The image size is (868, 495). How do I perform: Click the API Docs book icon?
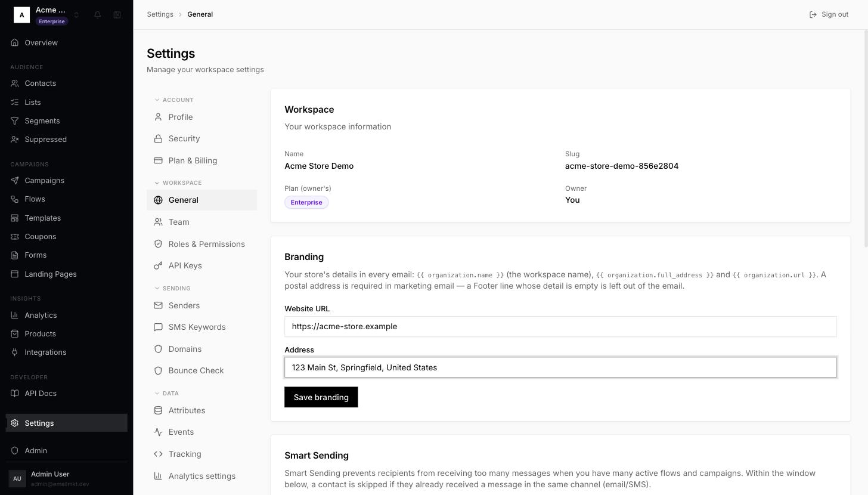[15, 394]
